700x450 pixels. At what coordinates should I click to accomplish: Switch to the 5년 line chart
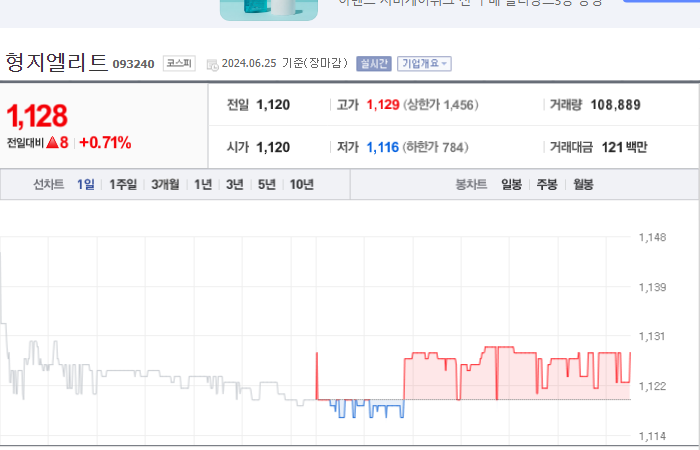click(267, 184)
